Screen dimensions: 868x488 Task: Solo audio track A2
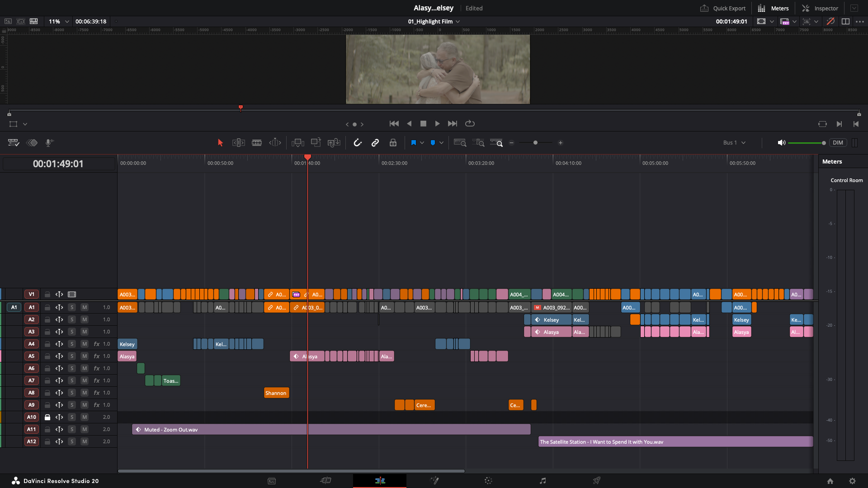point(72,319)
